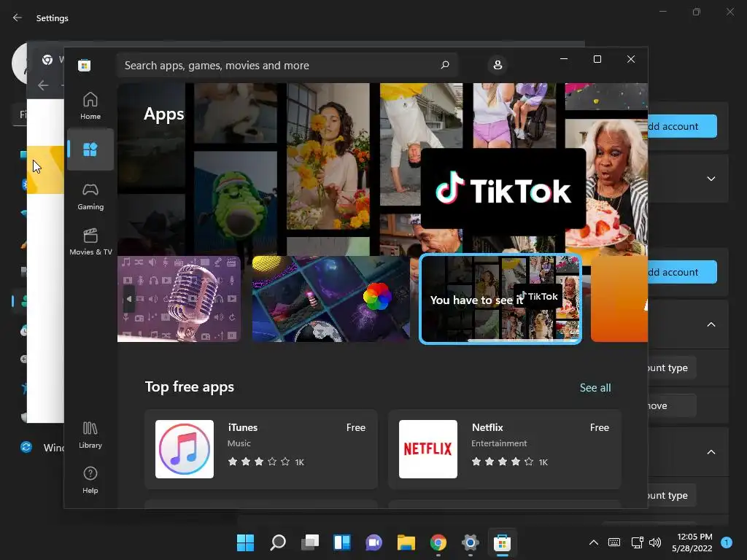Viewport: 747px width, 560px height.
Task: Click the search magnifier in Store search box
Action: point(445,65)
